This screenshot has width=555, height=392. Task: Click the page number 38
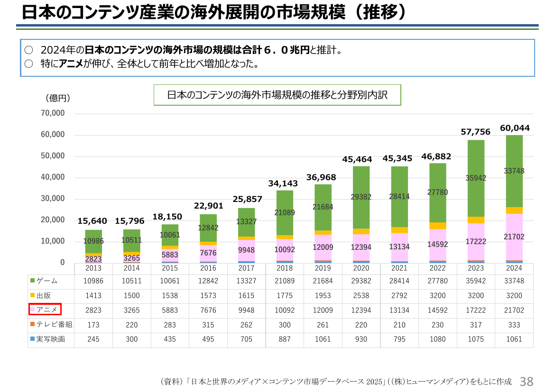pyautogui.click(x=527, y=382)
